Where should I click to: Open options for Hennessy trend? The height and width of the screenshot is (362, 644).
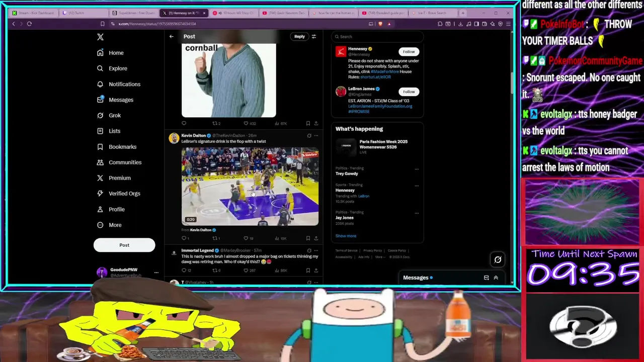coord(417,186)
